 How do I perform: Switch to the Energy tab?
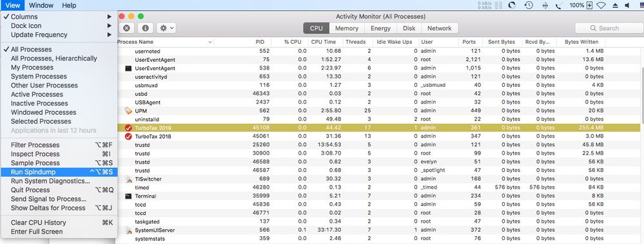(x=381, y=28)
